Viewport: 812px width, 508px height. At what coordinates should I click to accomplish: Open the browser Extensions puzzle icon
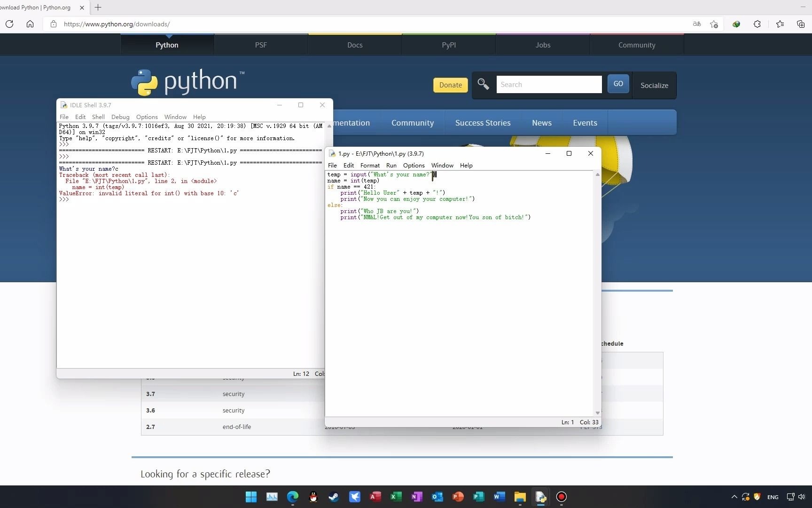click(757, 24)
